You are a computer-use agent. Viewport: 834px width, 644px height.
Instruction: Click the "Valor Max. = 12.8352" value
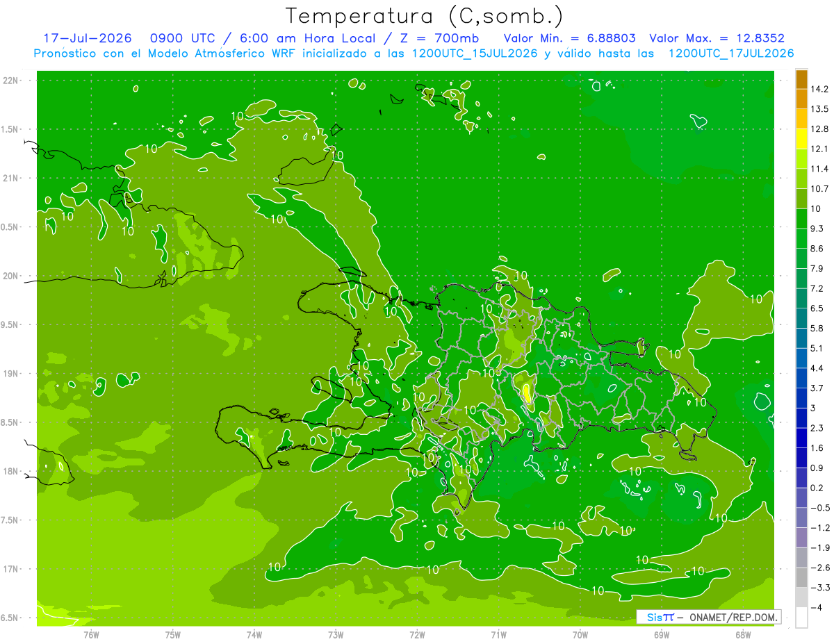(717, 38)
